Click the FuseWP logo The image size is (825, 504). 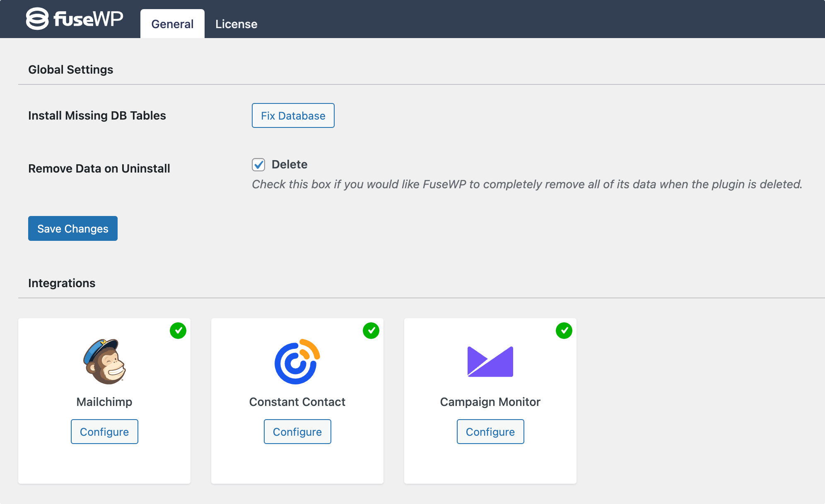75,19
